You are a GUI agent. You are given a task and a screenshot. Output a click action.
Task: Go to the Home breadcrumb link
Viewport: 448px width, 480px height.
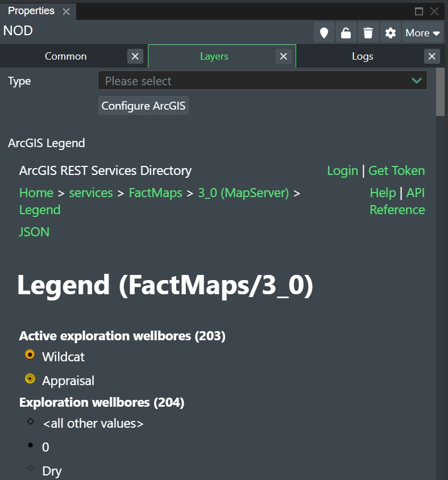36,193
